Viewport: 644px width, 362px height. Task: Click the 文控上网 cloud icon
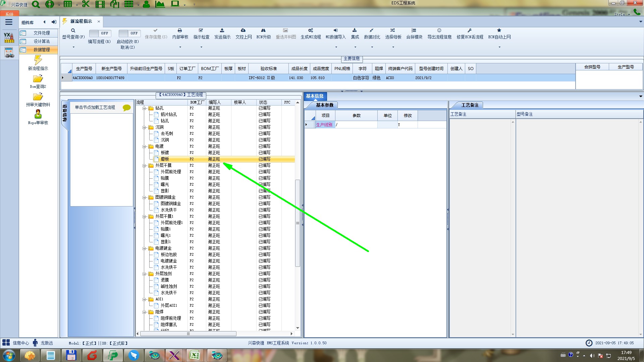coord(243,31)
